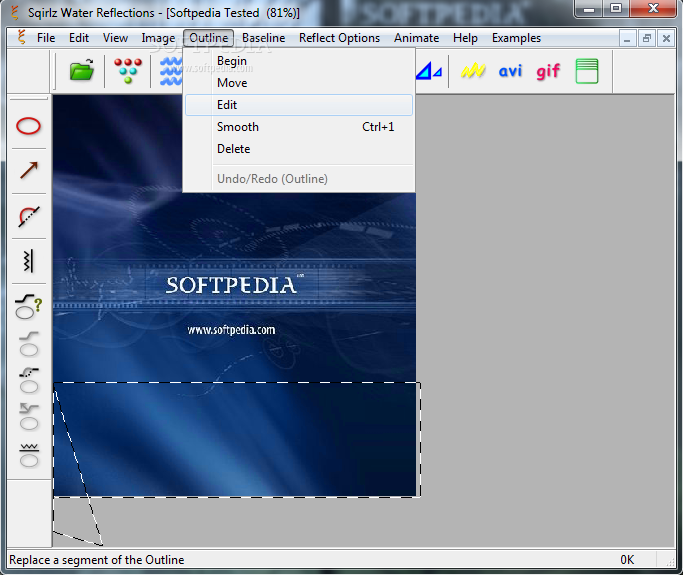Open the Examples menu
This screenshot has height=575, width=683.
click(x=516, y=38)
